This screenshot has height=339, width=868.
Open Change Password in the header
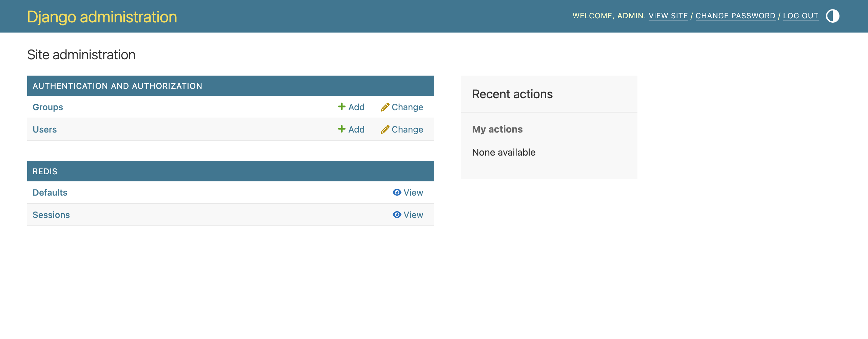[735, 16]
